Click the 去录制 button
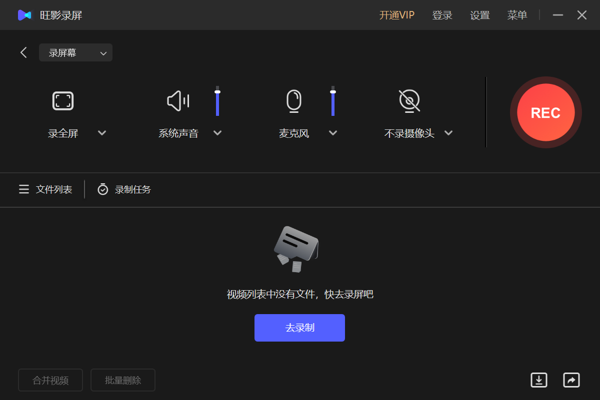 tap(299, 328)
